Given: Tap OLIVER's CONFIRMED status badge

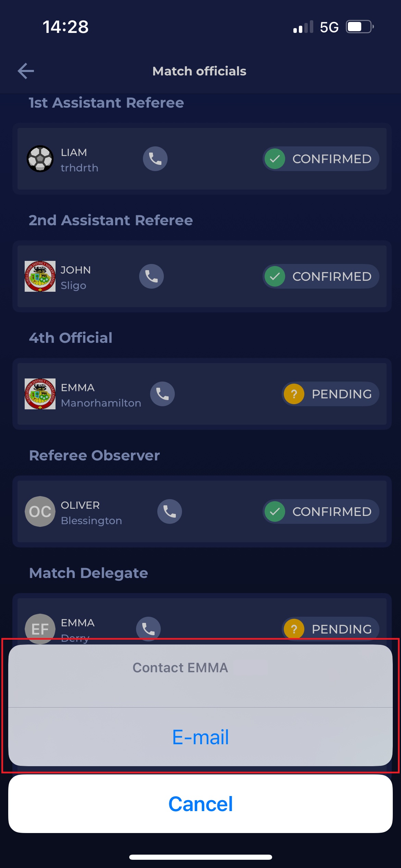Looking at the screenshot, I should point(321,511).
